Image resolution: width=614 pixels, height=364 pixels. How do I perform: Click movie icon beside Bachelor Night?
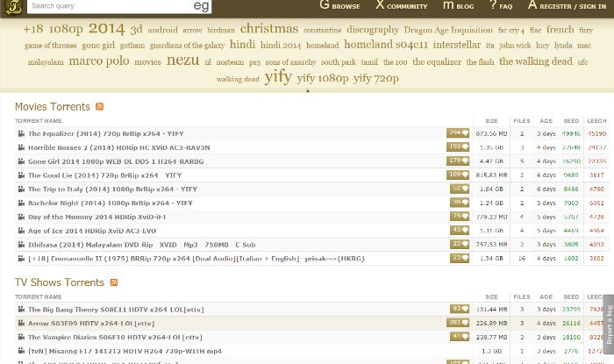pos(21,203)
